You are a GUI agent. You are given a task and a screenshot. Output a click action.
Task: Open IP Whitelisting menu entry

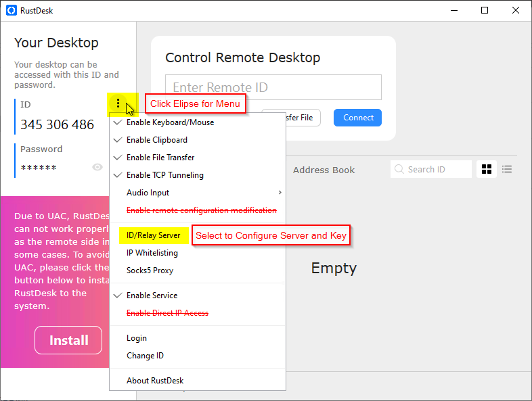click(198, 253)
